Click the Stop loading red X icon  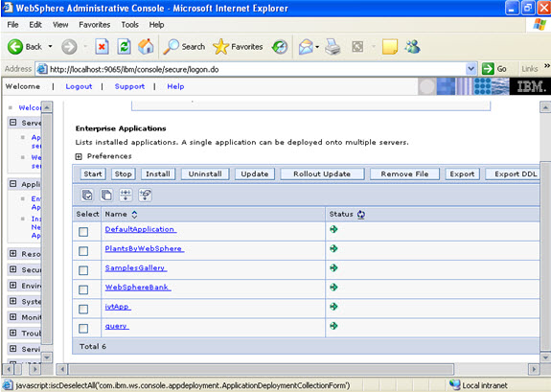point(102,46)
